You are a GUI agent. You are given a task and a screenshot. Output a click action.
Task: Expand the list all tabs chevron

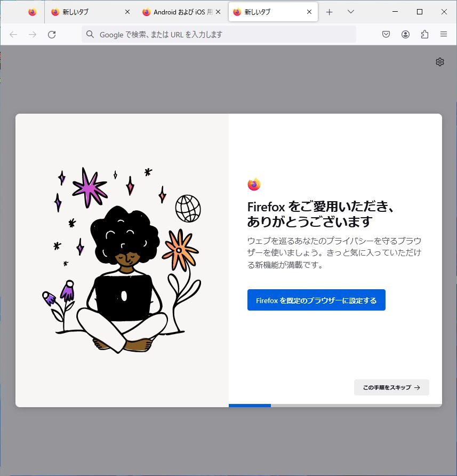point(351,12)
